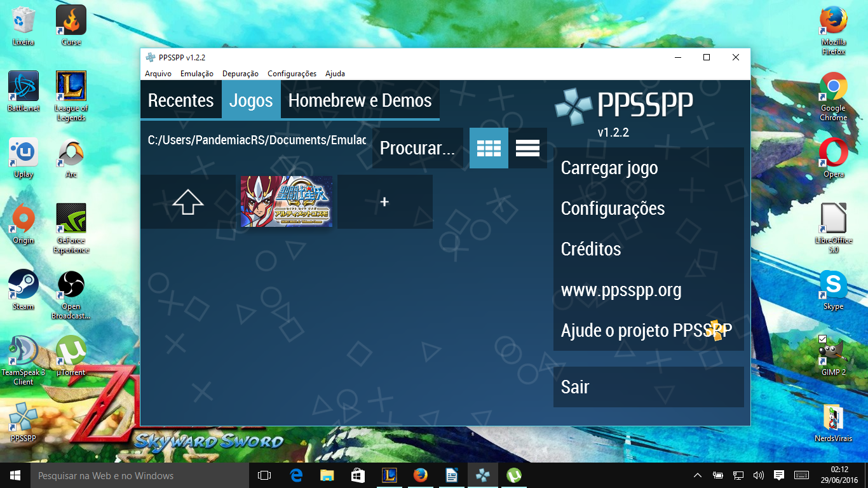Switch game list to list view
This screenshot has width=868, height=488.
[x=527, y=147]
